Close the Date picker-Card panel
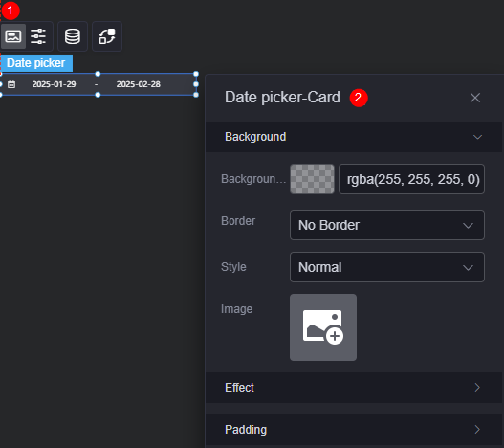 [475, 98]
